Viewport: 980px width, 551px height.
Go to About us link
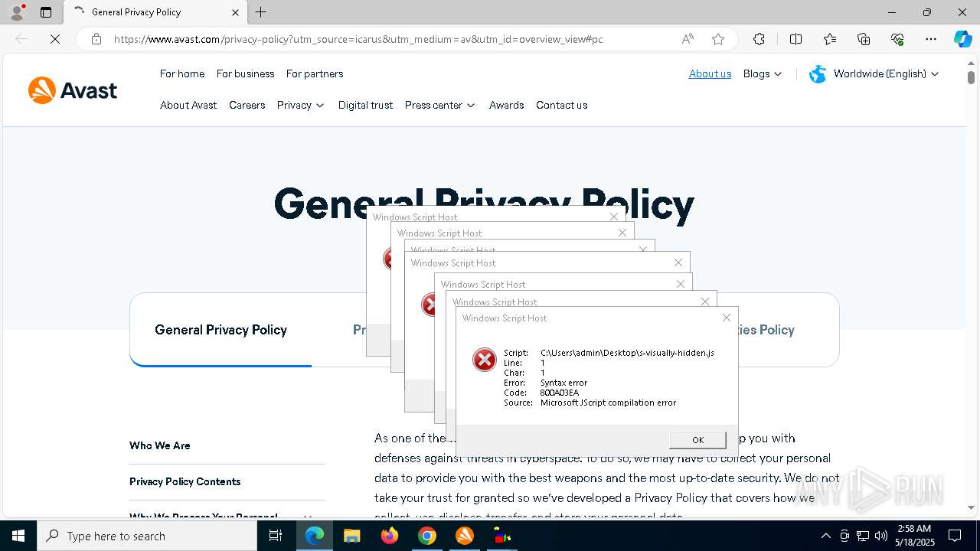pyautogui.click(x=710, y=73)
